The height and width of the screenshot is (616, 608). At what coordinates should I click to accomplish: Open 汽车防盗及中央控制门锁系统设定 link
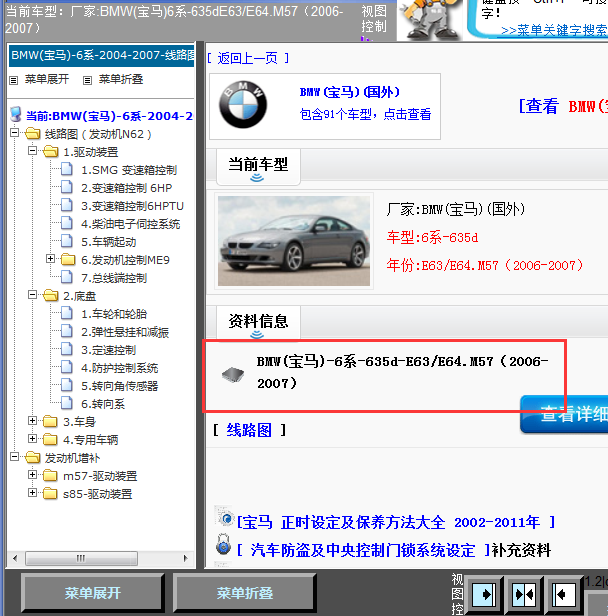point(363,550)
